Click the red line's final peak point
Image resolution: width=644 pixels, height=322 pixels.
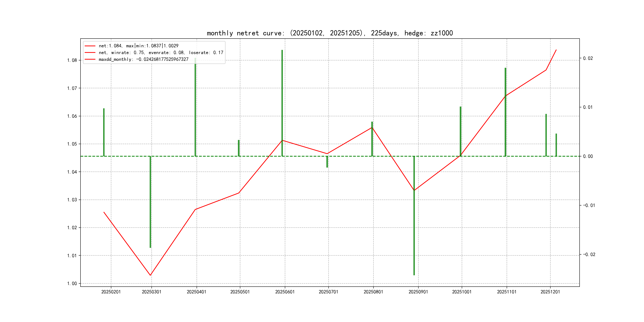click(x=556, y=50)
